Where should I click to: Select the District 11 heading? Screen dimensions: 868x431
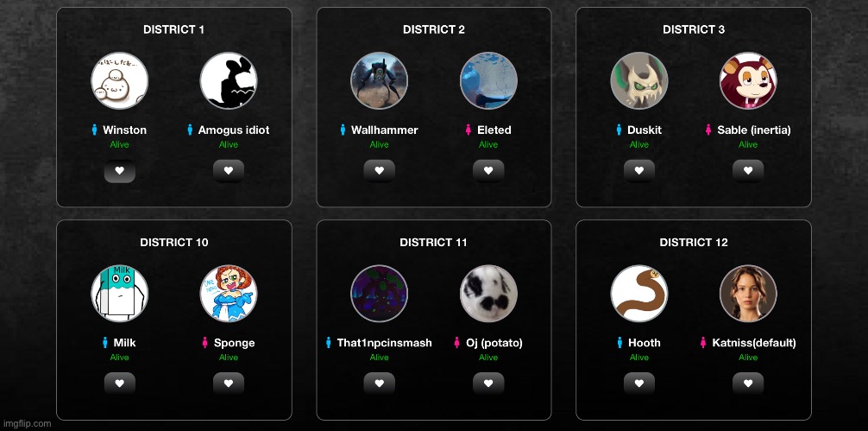(433, 243)
